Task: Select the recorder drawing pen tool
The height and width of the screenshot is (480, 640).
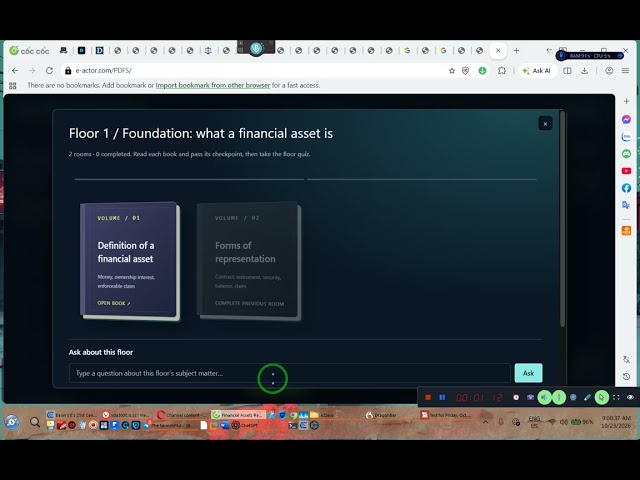Action: pyautogui.click(x=587, y=397)
